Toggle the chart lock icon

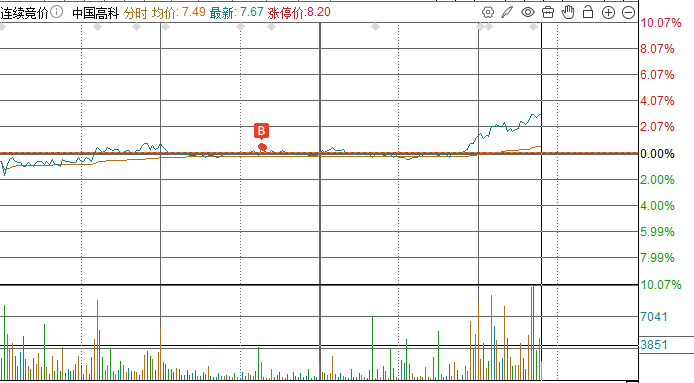click(588, 12)
